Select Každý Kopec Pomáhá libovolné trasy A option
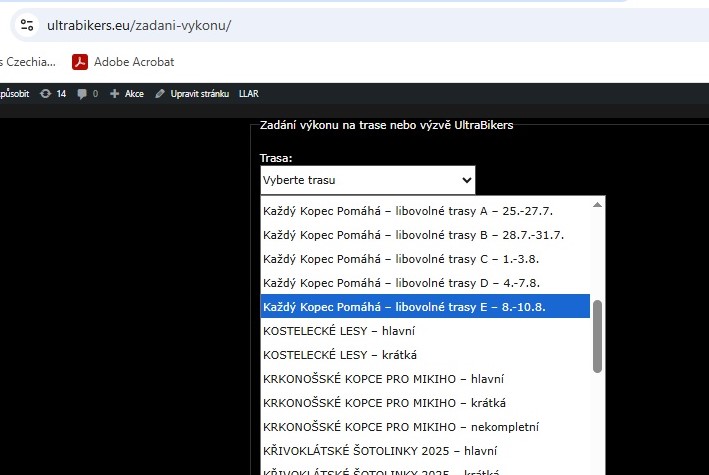This screenshot has height=475, width=709. tap(408, 211)
